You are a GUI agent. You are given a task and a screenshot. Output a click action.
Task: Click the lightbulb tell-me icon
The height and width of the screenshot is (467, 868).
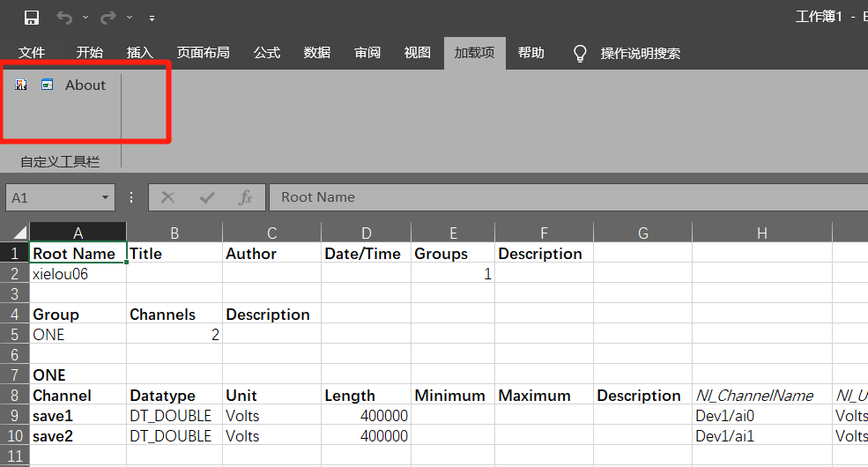point(580,54)
